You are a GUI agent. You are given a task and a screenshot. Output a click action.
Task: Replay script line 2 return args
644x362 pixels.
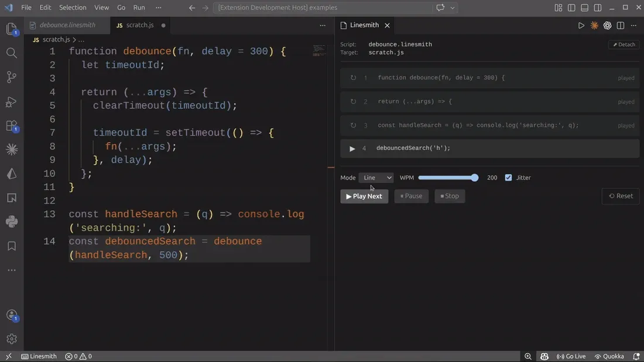coord(353,101)
